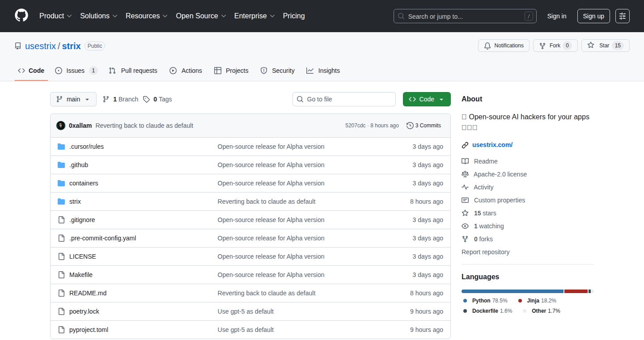Click the Python segment of language bar

[513, 291]
